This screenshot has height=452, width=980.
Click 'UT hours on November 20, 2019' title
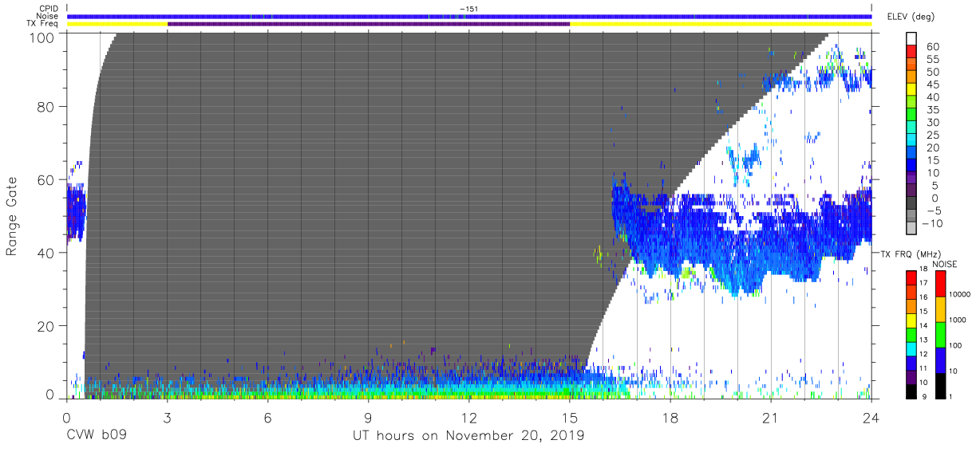469,436
